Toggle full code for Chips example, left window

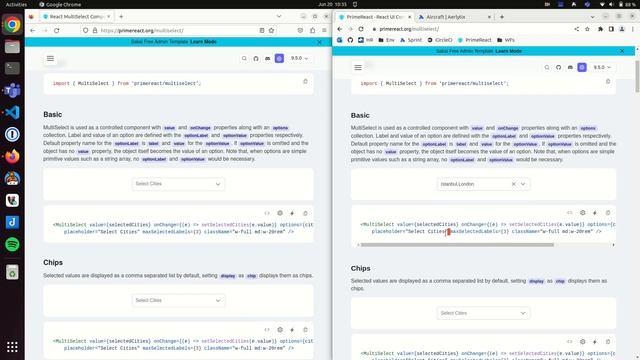click(x=267, y=330)
